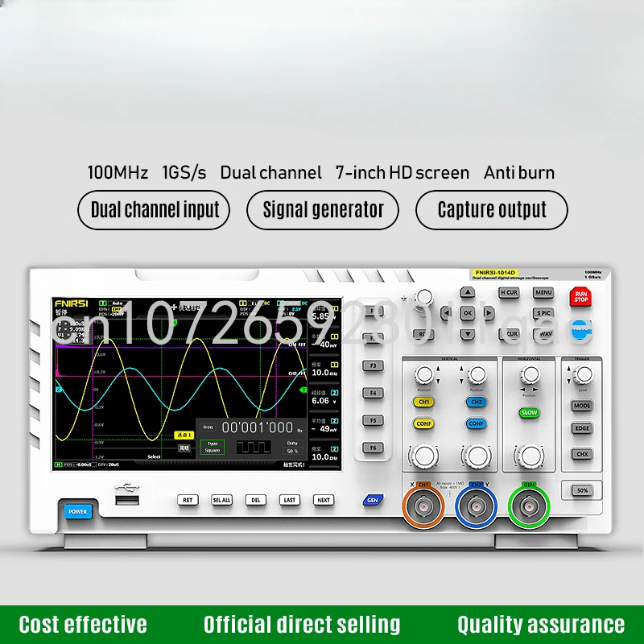The width and height of the screenshot is (644, 644).
Task: Toggle the blue POWER button
Action: [x=77, y=511]
